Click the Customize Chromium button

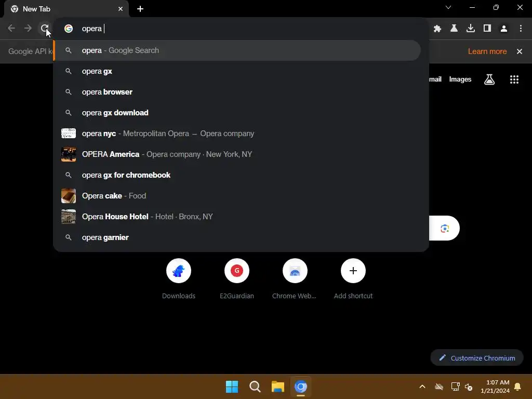click(477, 358)
